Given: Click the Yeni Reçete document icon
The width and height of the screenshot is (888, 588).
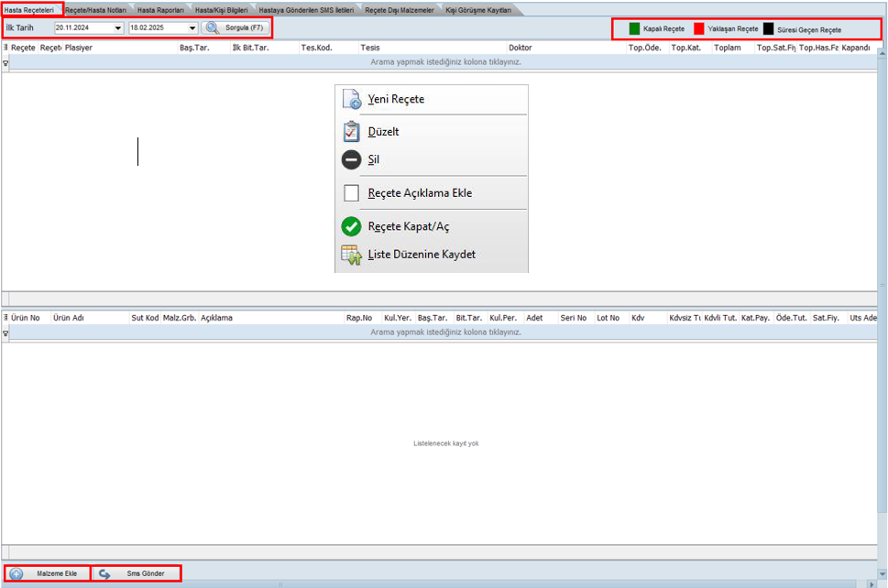Looking at the screenshot, I should pyautogui.click(x=351, y=100).
